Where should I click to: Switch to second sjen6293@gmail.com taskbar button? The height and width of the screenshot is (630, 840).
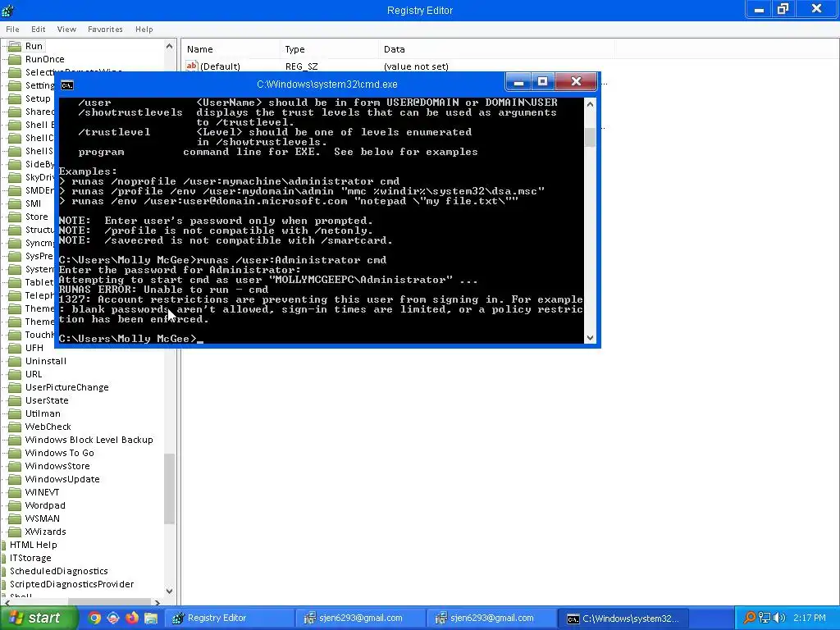491,619
